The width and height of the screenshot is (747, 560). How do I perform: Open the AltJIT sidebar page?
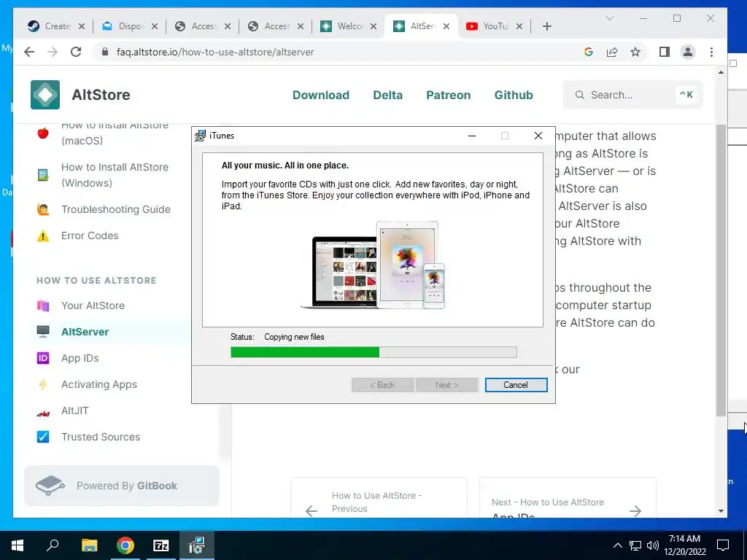point(75,411)
